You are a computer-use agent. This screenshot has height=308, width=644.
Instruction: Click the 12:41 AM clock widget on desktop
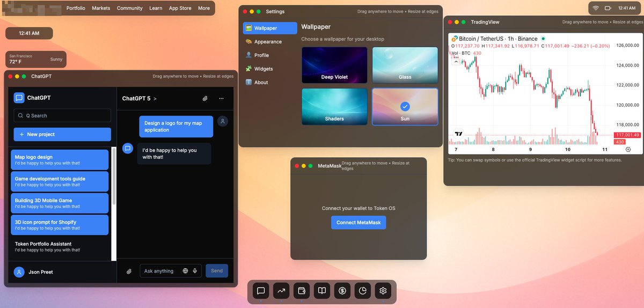click(x=29, y=33)
